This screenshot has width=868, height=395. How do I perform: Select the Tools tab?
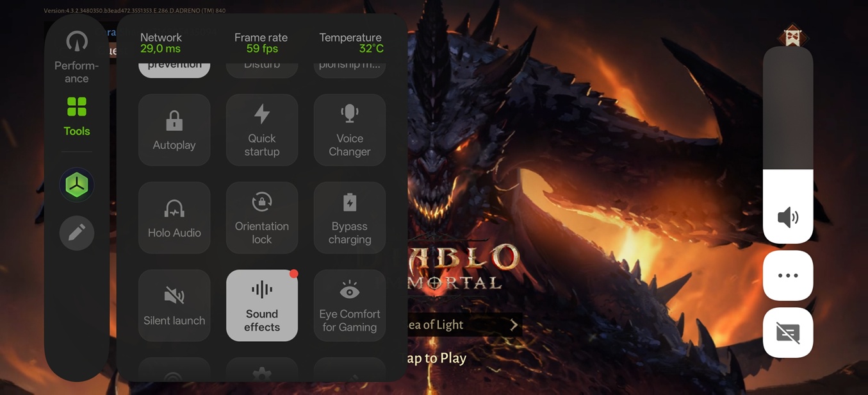[76, 117]
